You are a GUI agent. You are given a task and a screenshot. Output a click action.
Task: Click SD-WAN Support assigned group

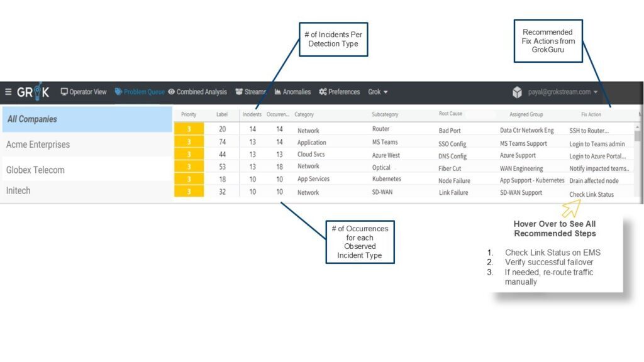click(521, 192)
